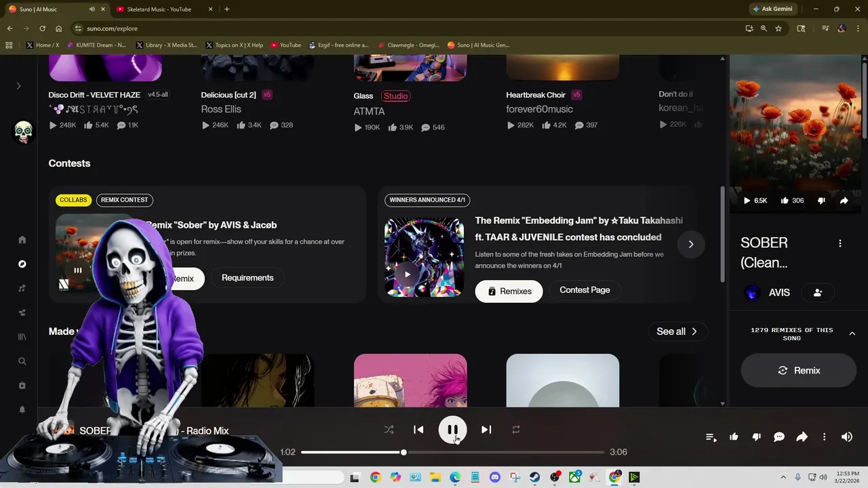Play the Embedding Jam contest thumbnail
The height and width of the screenshot is (488, 868).
point(407,274)
